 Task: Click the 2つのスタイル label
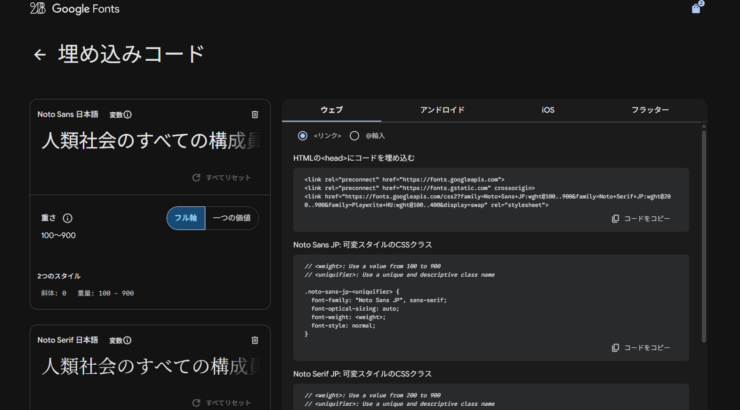pyautogui.click(x=59, y=276)
